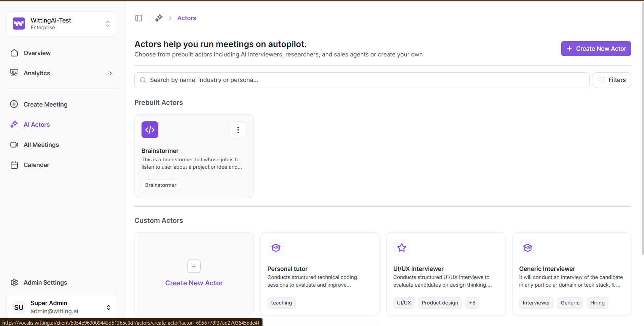Click the Actors breadcrumb link
Viewport: 644px width, 326px height.
pyautogui.click(x=187, y=18)
